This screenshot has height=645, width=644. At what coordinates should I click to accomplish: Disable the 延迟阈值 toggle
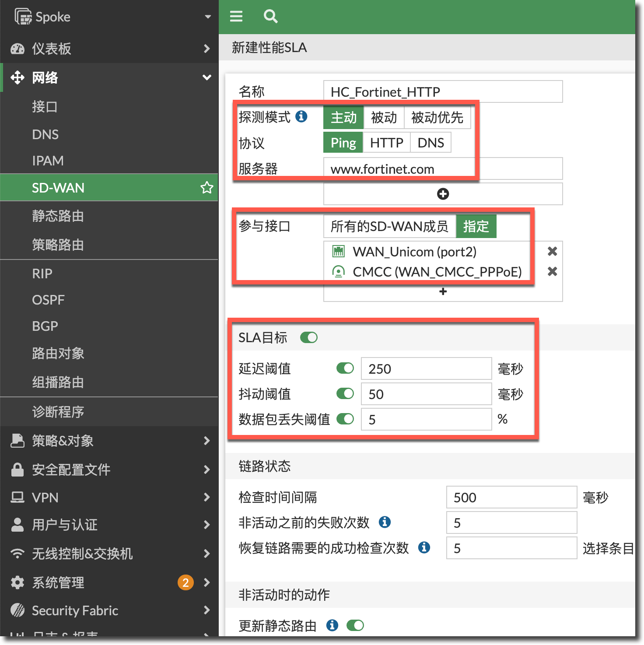click(345, 368)
